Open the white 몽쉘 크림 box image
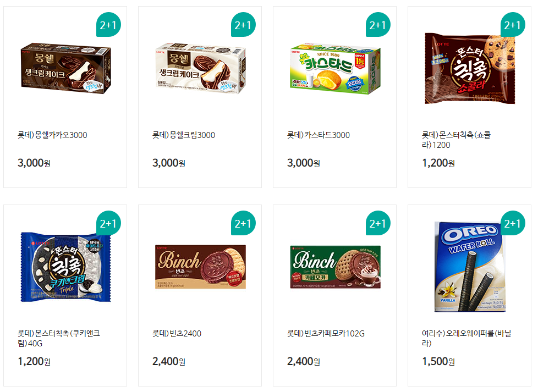The image size is (538, 392). 201,68
